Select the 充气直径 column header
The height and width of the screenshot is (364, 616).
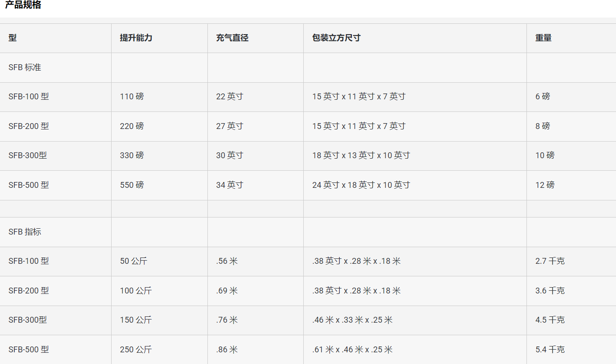click(232, 38)
